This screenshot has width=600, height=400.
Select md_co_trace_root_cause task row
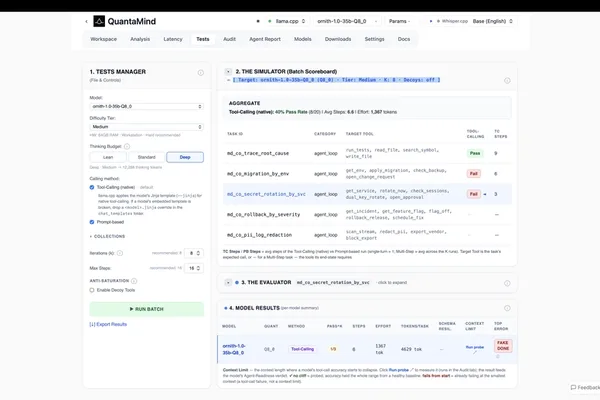(367, 153)
